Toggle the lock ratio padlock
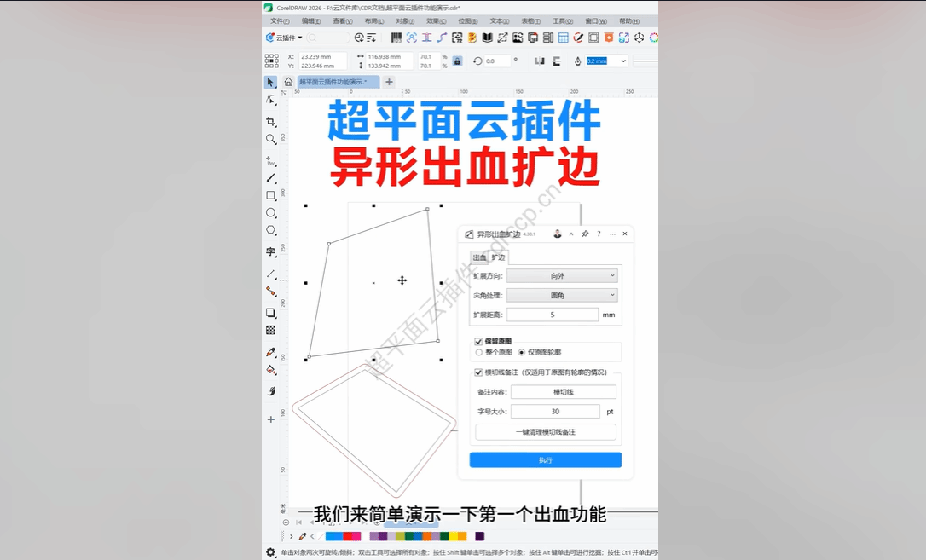The image size is (926, 560). coord(457,61)
